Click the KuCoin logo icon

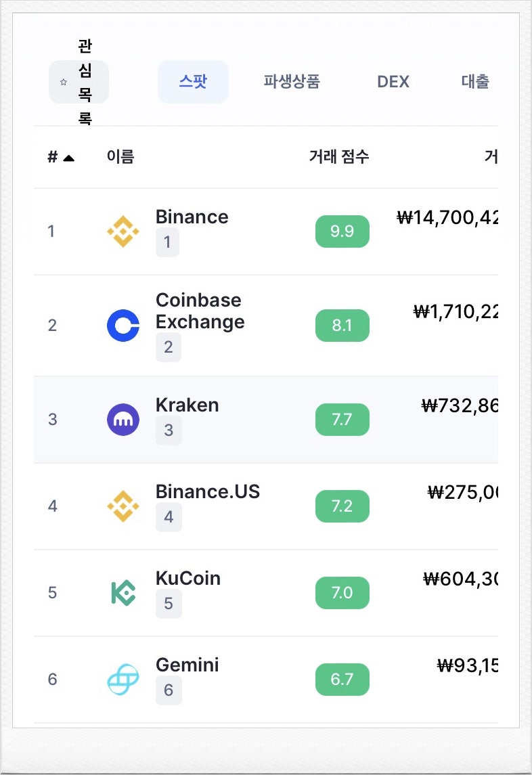tap(123, 593)
